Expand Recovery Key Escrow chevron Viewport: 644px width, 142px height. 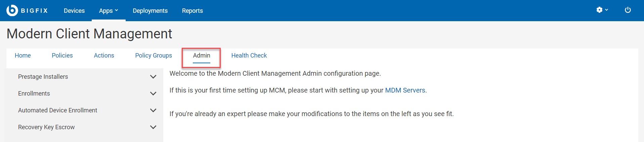click(x=153, y=127)
